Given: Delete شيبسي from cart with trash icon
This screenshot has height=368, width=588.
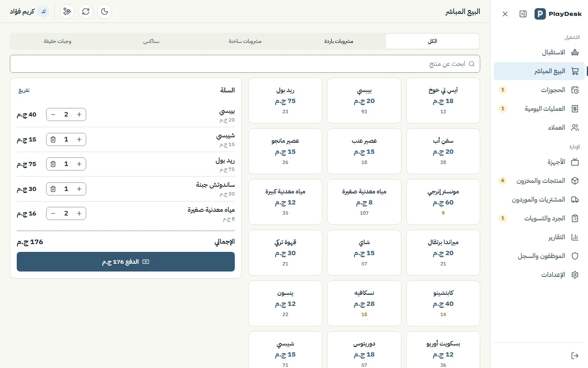Looking at the screenshot, I should coord(53,139).
